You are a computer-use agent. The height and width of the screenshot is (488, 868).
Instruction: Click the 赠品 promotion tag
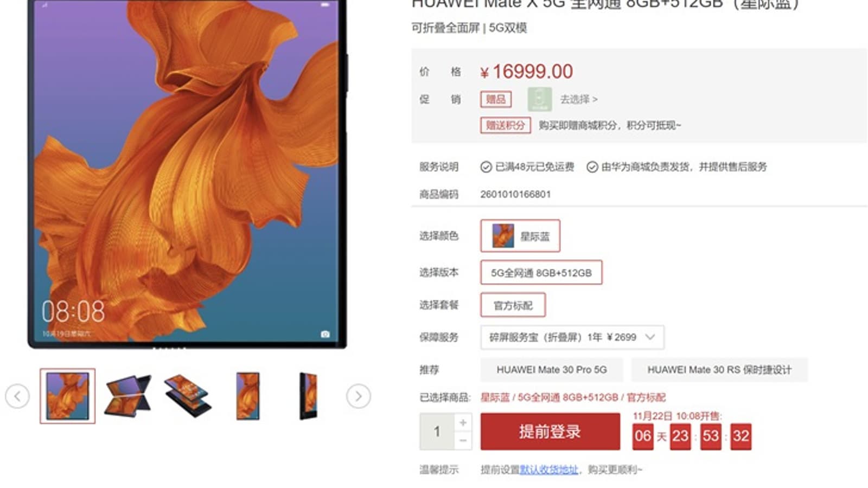[x=496, y=99]
